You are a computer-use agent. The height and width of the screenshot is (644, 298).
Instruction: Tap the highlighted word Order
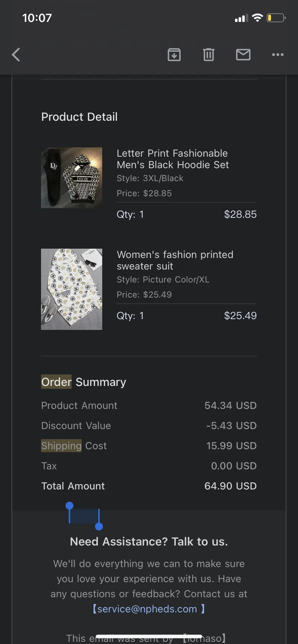point(57,382)
